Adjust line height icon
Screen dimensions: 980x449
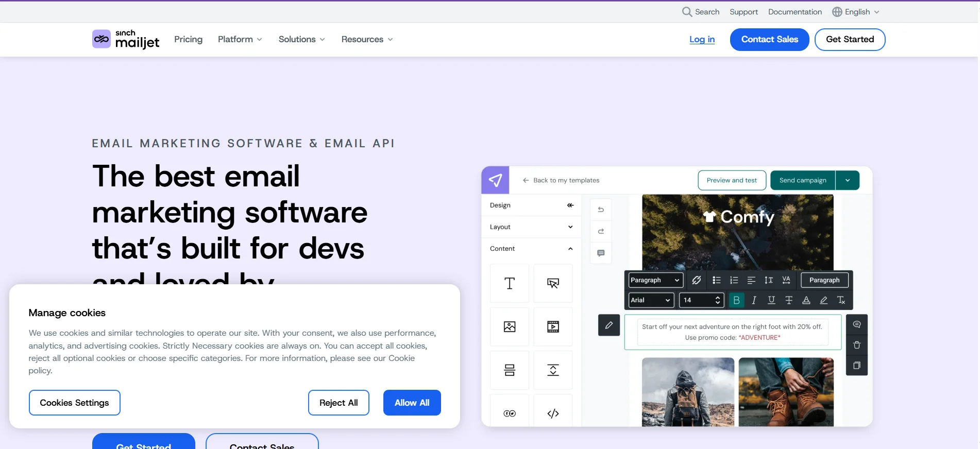click(769, 280)
